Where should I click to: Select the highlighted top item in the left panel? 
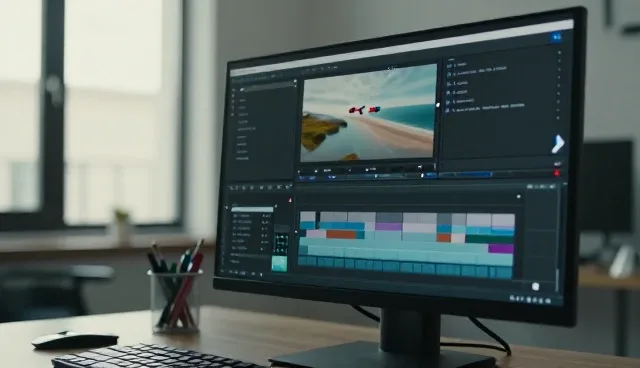(x=267, y=87)
